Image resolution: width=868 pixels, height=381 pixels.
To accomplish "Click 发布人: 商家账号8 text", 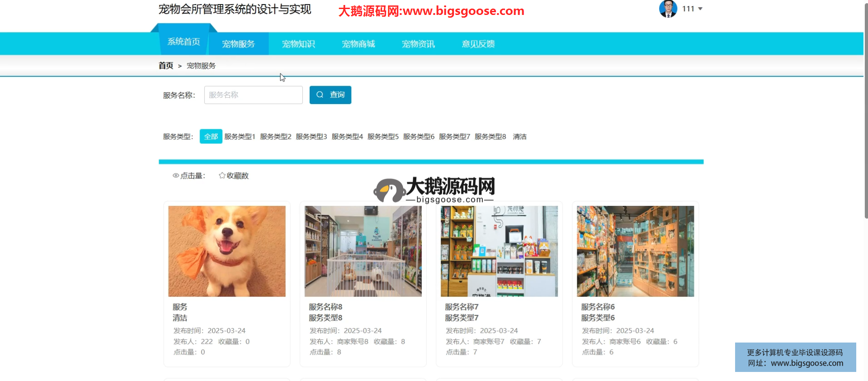I will [x=339, y=342].
